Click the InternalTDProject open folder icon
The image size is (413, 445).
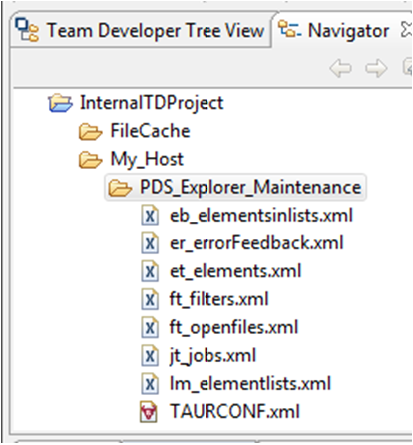pos(60,103)
